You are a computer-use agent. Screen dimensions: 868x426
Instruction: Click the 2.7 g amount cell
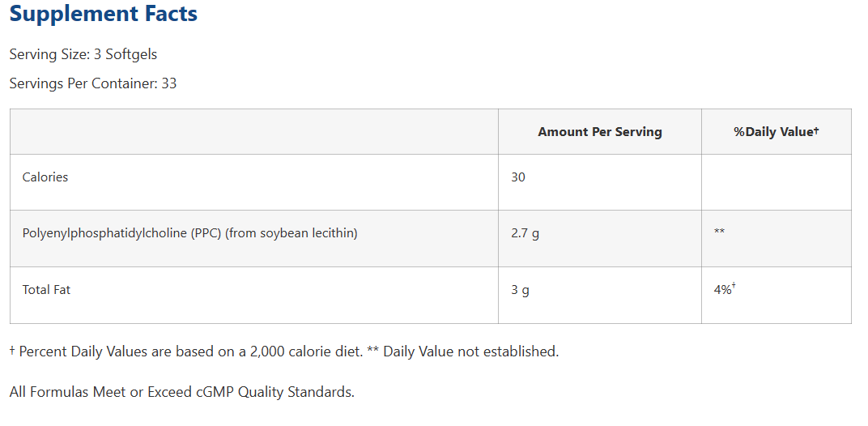pyautogui.click(x=525, y=233)
